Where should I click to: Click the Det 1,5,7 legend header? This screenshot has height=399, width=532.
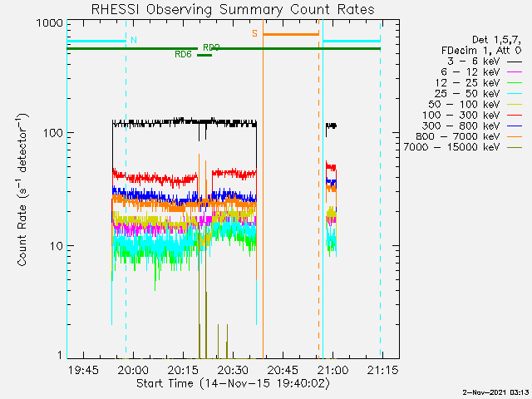point(497,40)
